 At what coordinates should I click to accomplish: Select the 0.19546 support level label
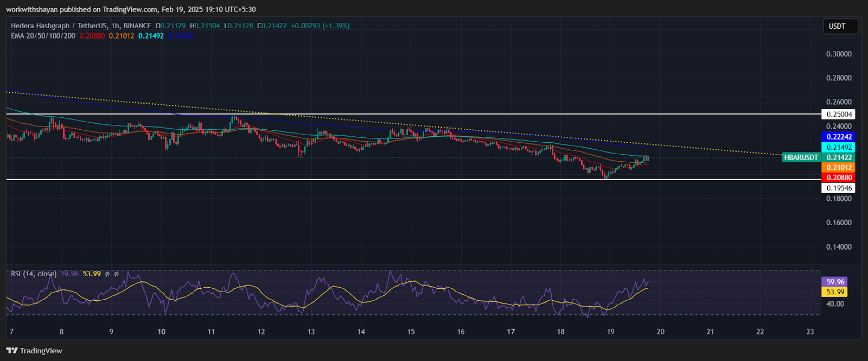coord(839,188)
